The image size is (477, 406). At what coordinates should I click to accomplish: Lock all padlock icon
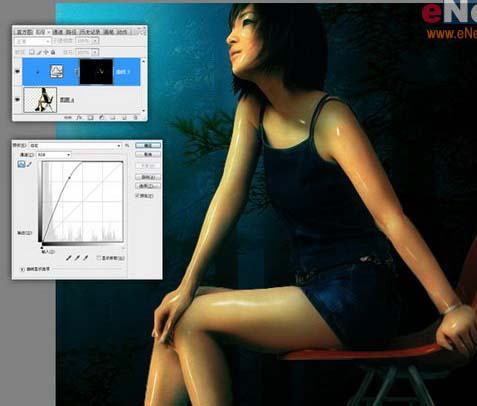53,52
